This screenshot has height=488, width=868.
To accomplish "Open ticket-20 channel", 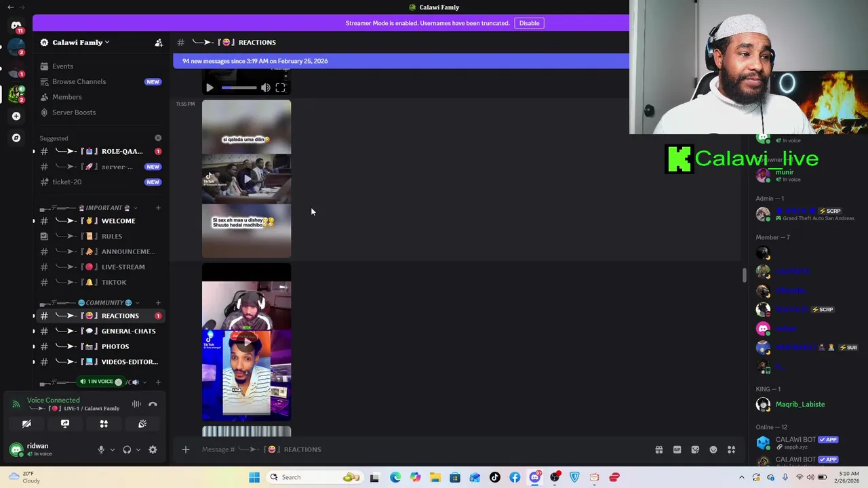I will [x=100, y=182].
